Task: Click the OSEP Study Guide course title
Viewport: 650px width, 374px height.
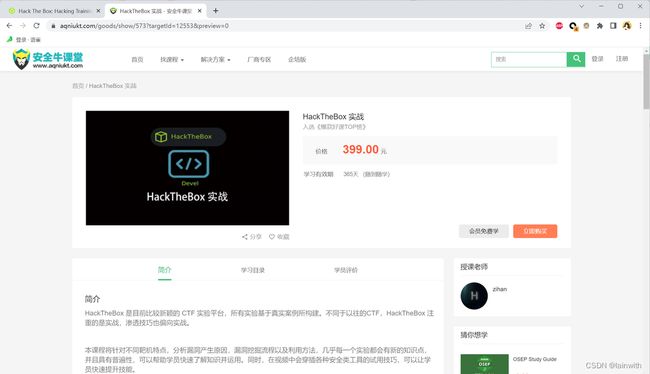Action: tap(535, 359)
